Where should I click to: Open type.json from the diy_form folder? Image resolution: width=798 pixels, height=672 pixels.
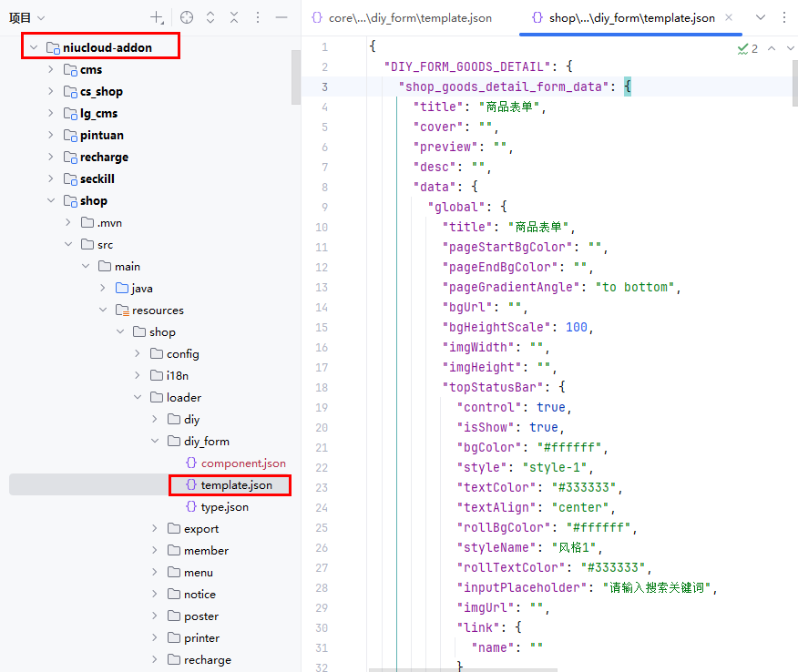coord(224,507)
